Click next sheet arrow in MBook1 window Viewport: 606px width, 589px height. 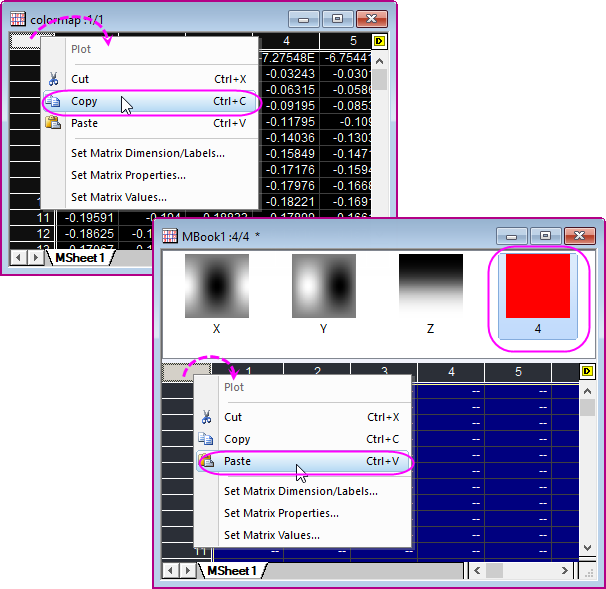[x=187, y=570]
